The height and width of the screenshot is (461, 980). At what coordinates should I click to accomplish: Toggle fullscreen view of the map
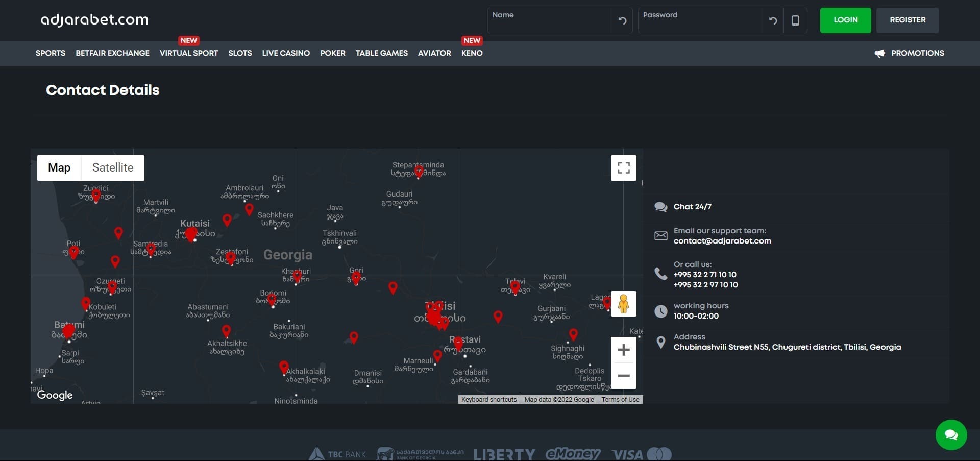coord(623,168)
